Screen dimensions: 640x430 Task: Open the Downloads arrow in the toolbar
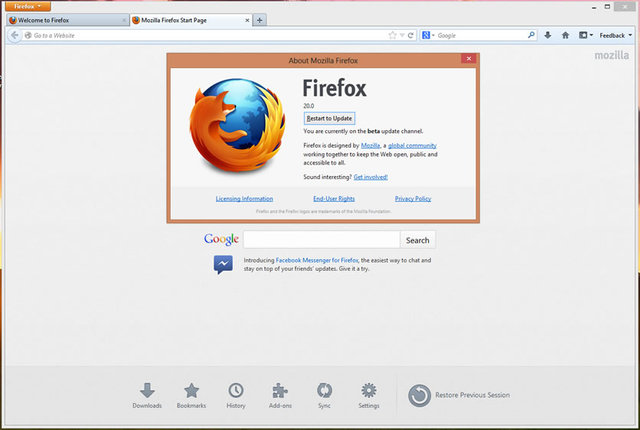[548, 35]
